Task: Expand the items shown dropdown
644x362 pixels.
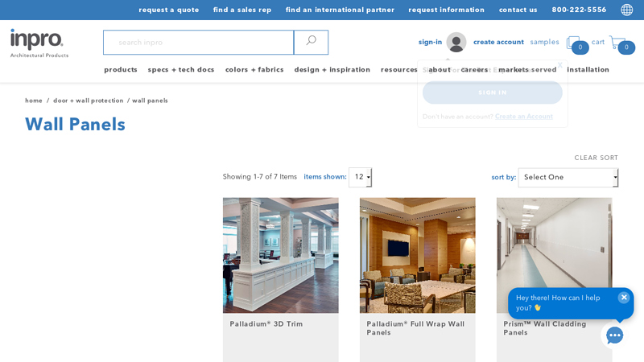Action: (360, 177)
